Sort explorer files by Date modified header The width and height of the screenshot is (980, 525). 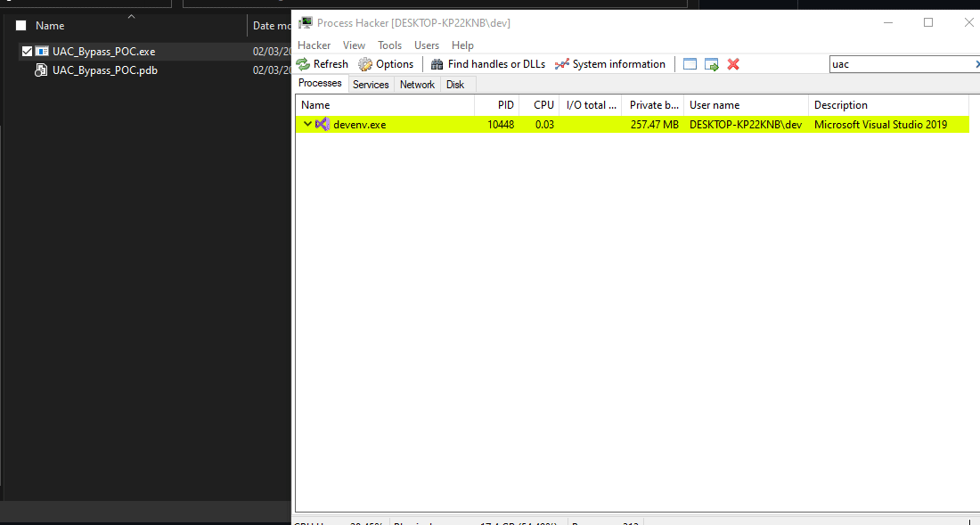[271, 26]
